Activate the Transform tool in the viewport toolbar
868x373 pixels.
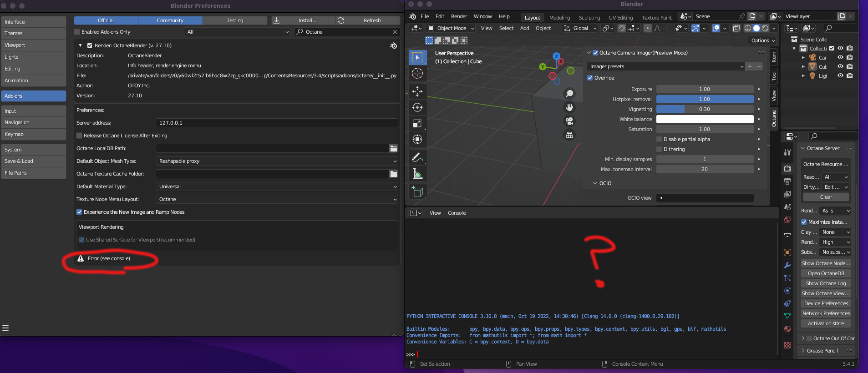[x=417, y=139]
